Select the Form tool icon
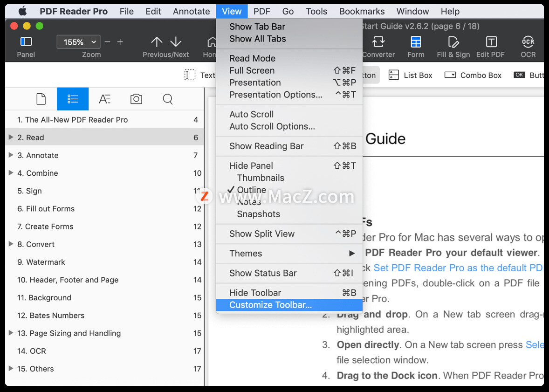This screenshot has height=392, width=549. [x=416, y=41]
